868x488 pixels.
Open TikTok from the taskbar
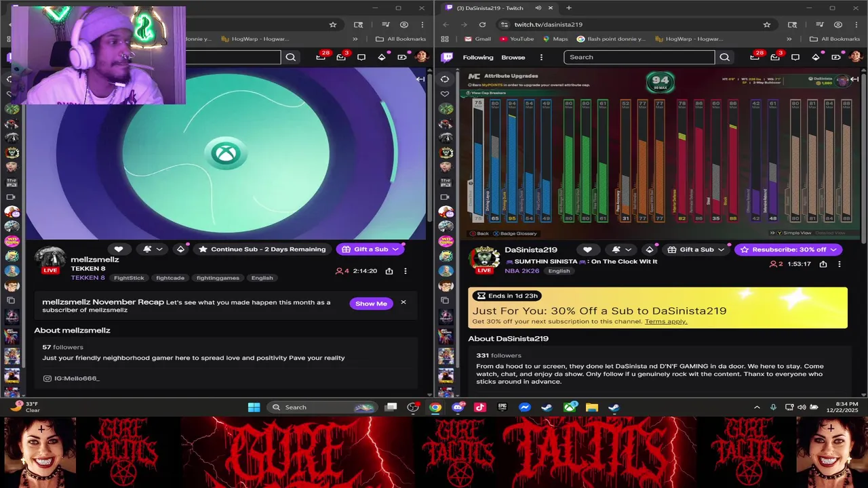click(x=480, y=407)
